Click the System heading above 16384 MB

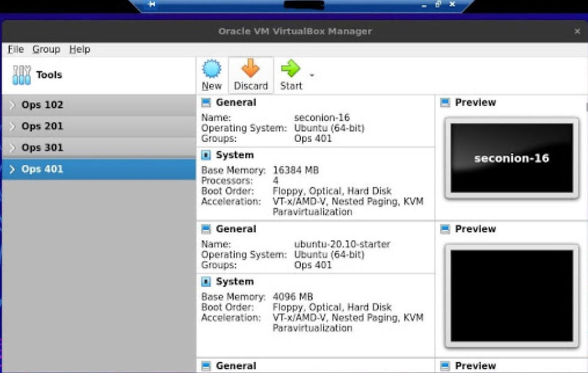[x=235, y=155]
